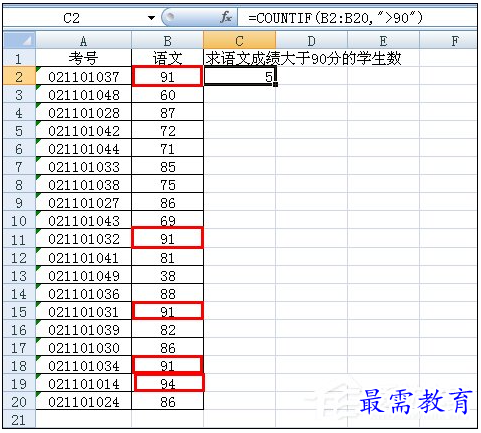Screen dimensions: 481x433
Task: Click score 60 in row 3
Action: tap(167, 95)
